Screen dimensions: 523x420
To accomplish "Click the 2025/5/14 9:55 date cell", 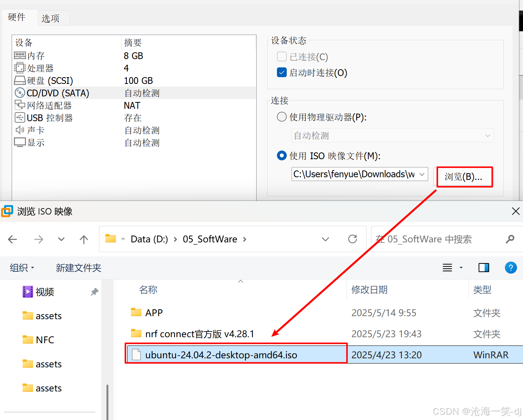I will (384, 313).
